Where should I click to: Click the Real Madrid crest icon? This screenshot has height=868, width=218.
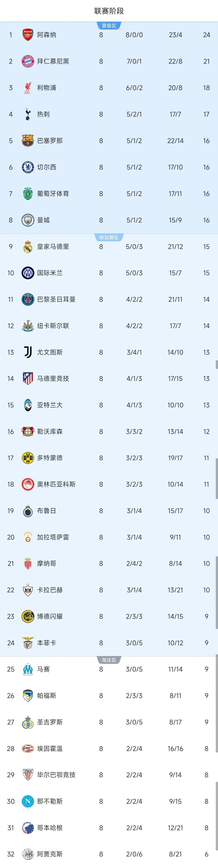coord(28,247)
